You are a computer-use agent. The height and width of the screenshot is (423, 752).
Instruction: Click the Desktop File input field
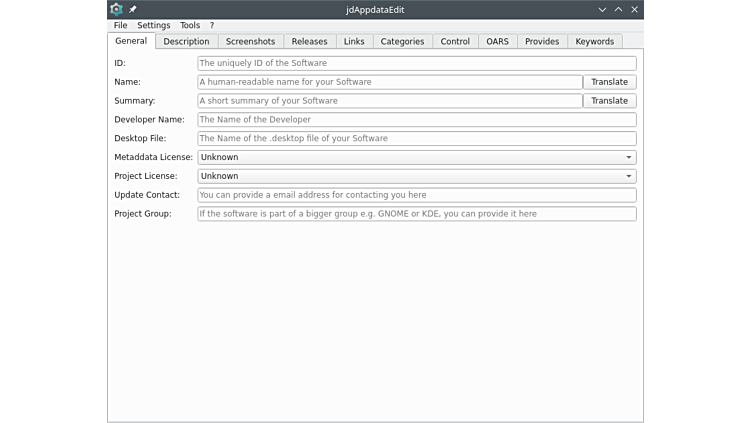pos(417,138)
